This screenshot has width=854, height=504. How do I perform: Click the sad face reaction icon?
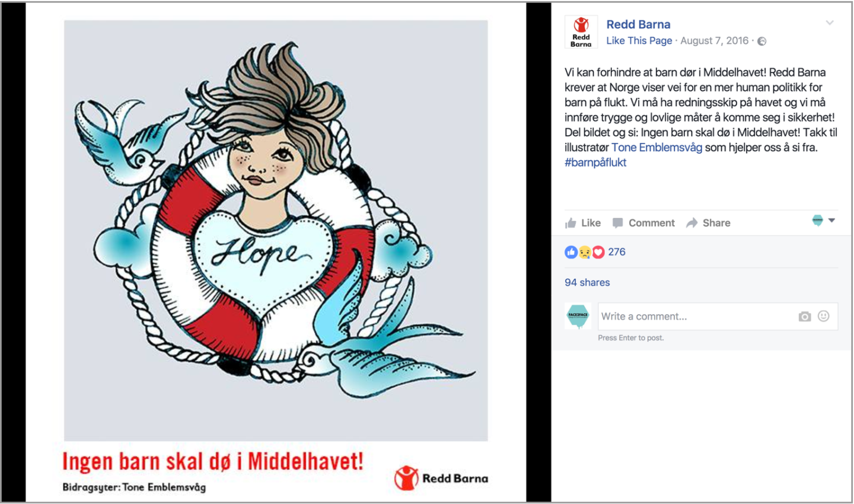pyautogui.click(x=585, y=252)
